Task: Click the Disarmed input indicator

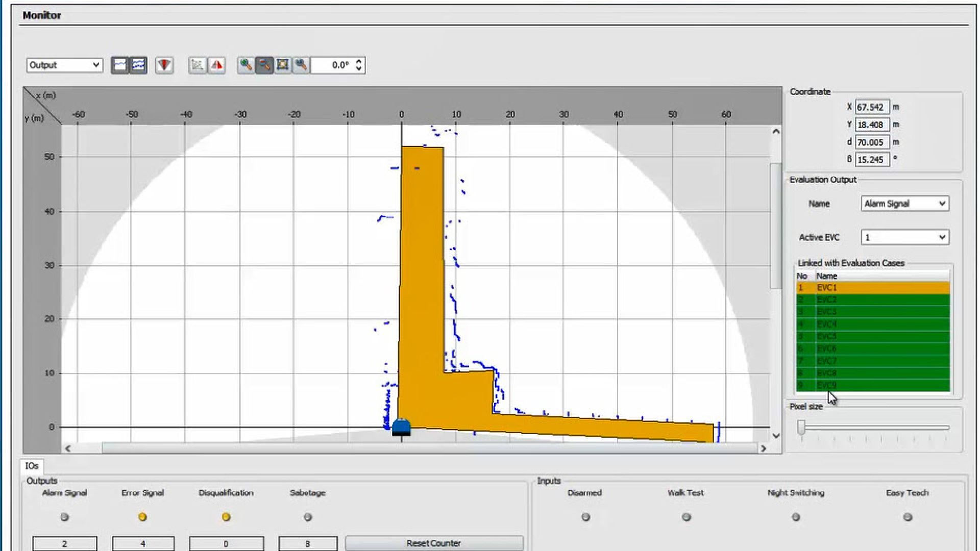Action: point(585,517)
